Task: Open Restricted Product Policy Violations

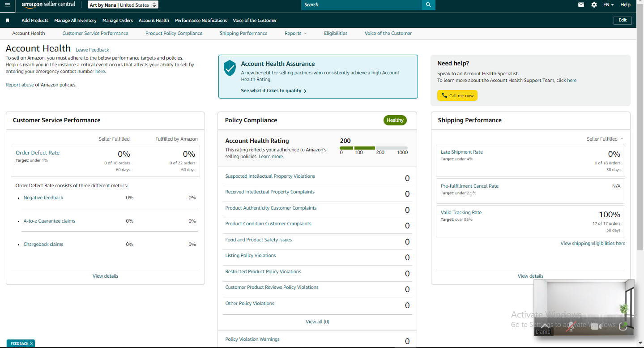Action: tap(263, 272)
